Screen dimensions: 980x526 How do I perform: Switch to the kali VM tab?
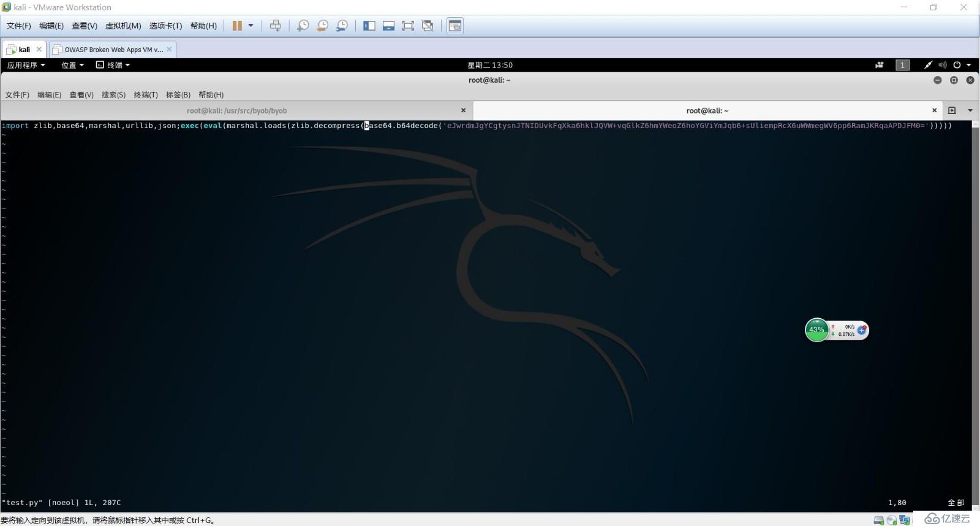(x=23, y=50)
